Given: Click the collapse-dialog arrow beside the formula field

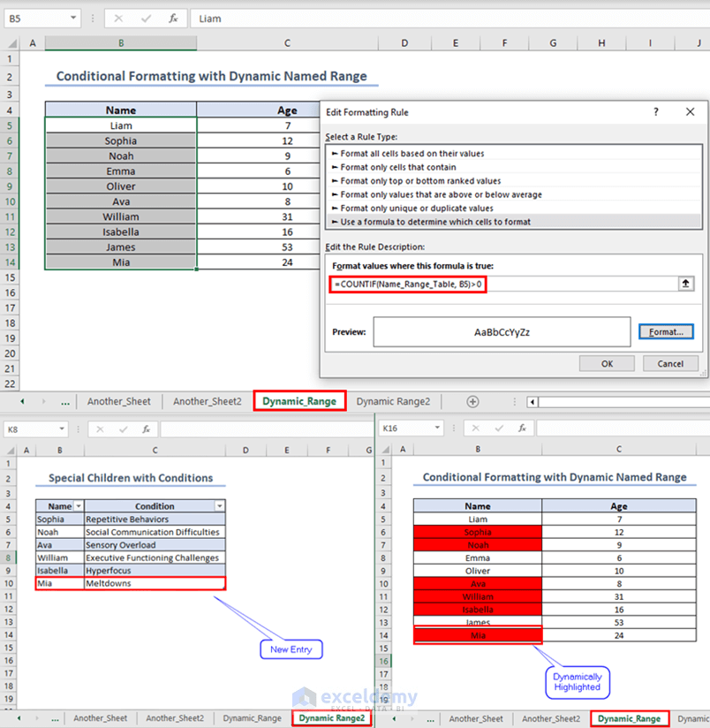Looking at the screenshot, I should click(686, 284).
